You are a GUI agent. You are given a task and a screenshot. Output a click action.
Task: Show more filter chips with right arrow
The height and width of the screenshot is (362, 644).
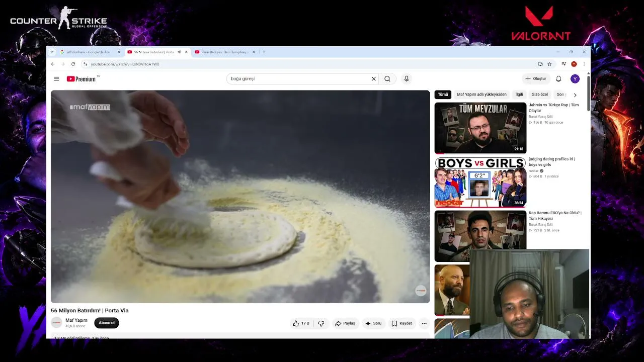pyautogui.click(x=575, y=95)
